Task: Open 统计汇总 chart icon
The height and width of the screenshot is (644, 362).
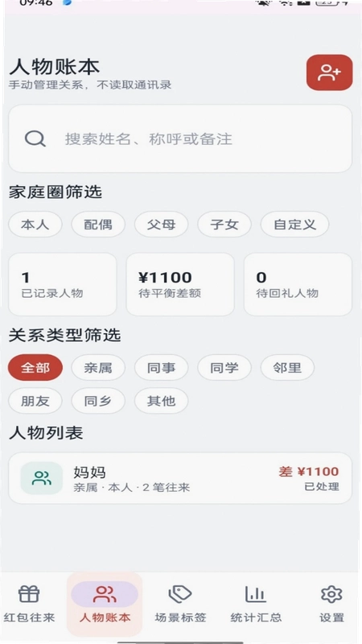Action: tap(256, 594)
